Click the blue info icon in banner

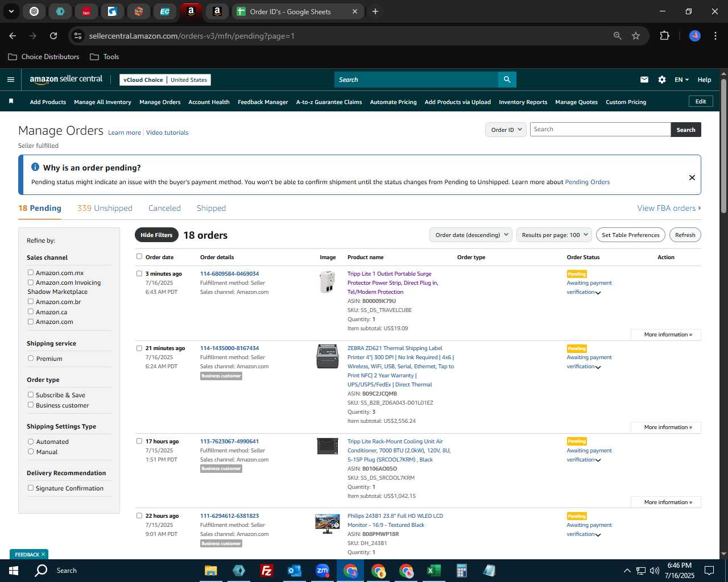[x=35, y=167]
